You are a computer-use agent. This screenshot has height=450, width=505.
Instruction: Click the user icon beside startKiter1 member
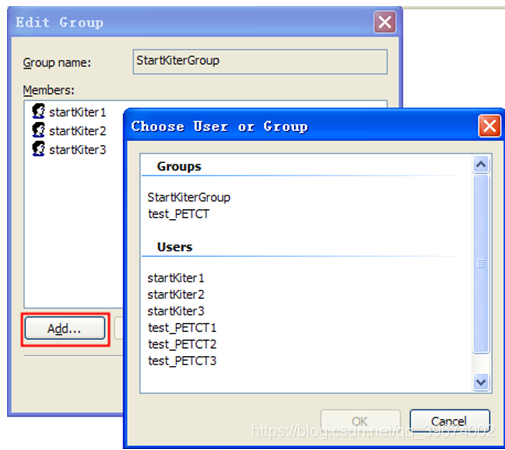coord(39,111)
